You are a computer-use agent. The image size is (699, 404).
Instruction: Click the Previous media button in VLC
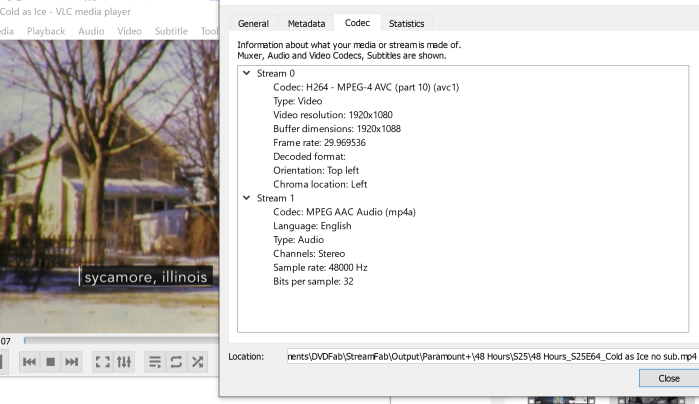tap(29, 362)
